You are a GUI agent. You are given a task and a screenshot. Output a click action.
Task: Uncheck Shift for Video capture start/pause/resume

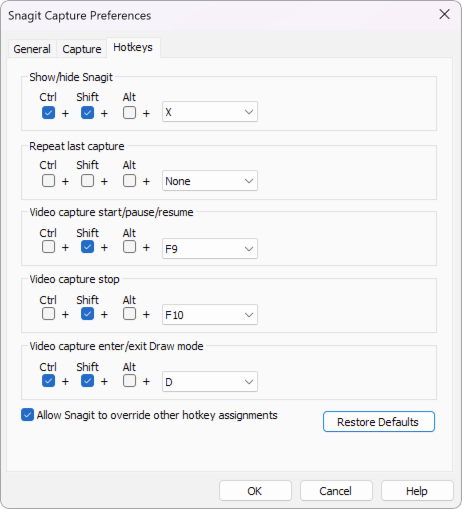click(x=87, y=247)
